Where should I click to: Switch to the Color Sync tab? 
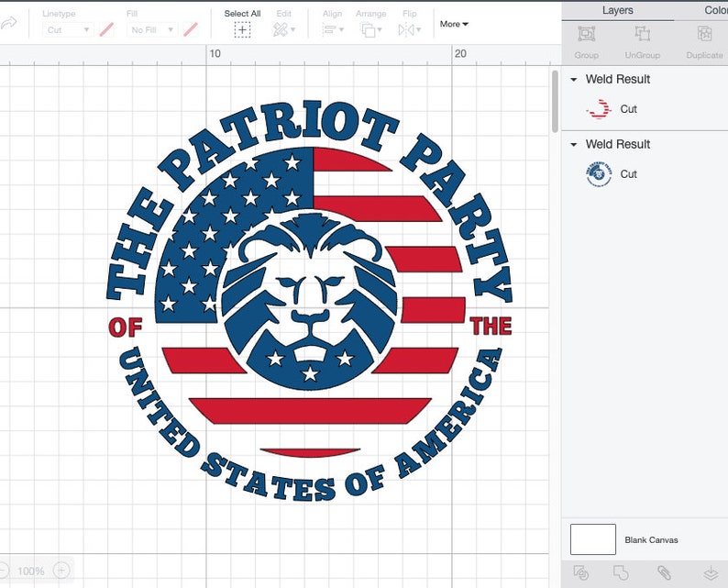coord(716,10)
